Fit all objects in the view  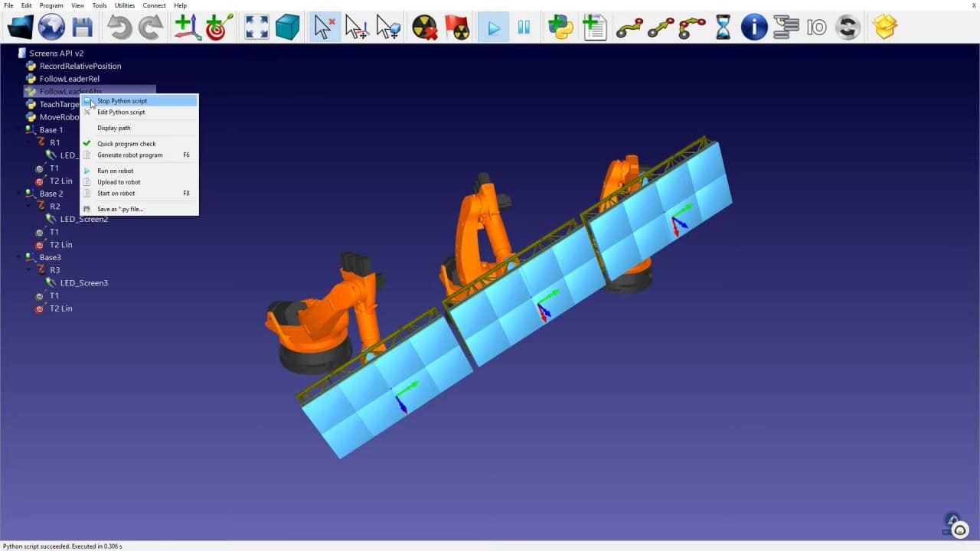(x=256, y=28)
